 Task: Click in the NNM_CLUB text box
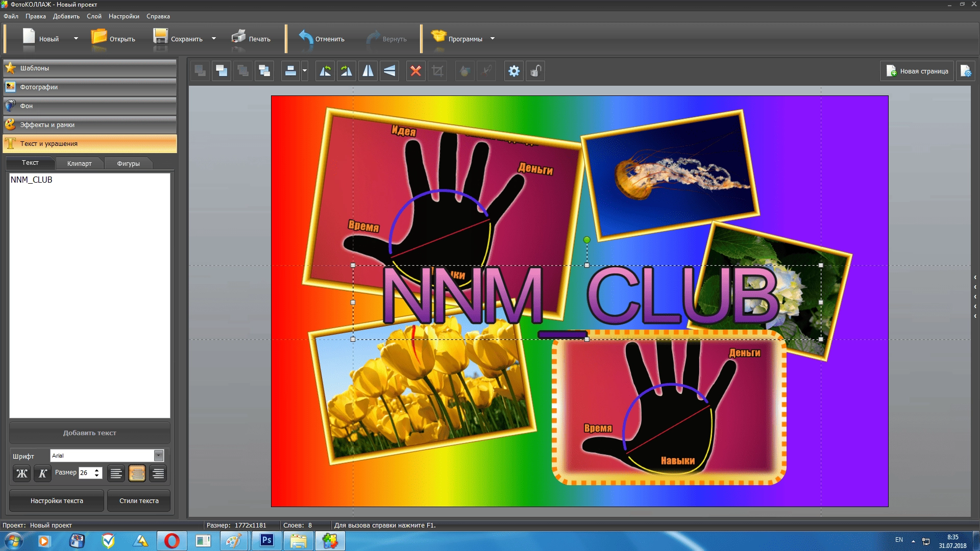(90, 296)
